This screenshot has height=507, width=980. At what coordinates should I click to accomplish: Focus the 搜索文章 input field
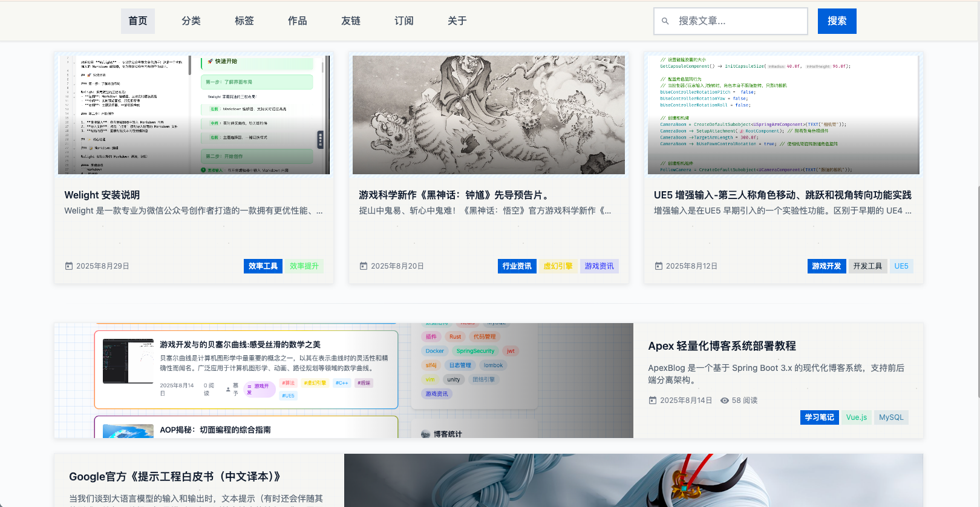tap(738, 21)
